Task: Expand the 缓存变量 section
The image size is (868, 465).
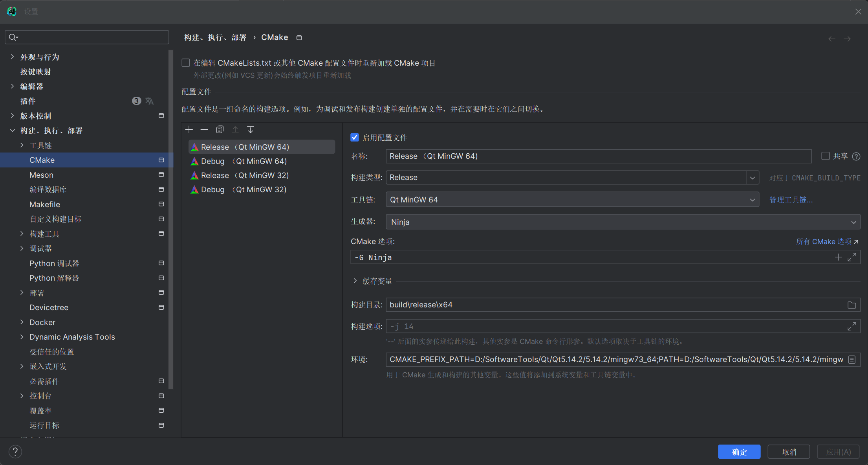Action: [x=355, y=281]
